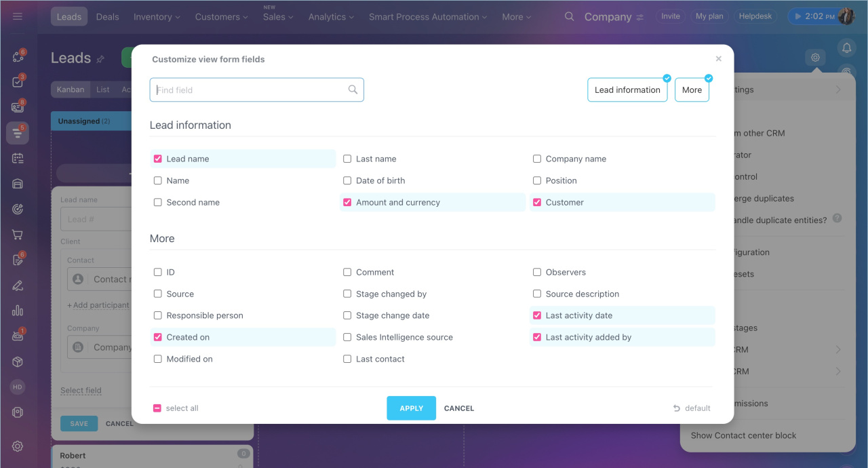
Task: Switch to the Deals tab
Action: tap(108, 17)
